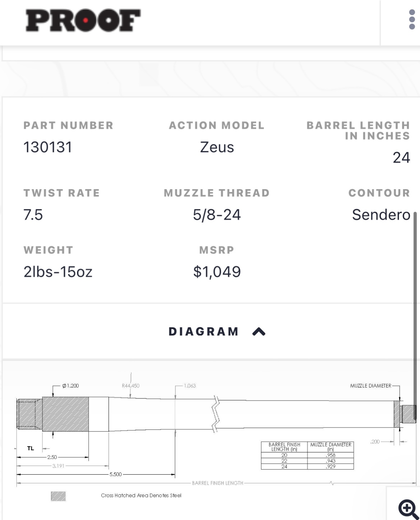Click the 2lbs-15oz weight value
The image size is (420, 520).
(58, 271)
